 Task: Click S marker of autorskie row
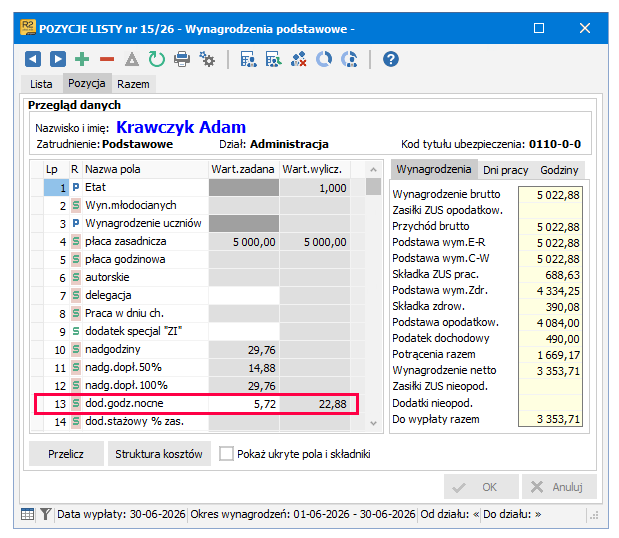coord(76,277)
